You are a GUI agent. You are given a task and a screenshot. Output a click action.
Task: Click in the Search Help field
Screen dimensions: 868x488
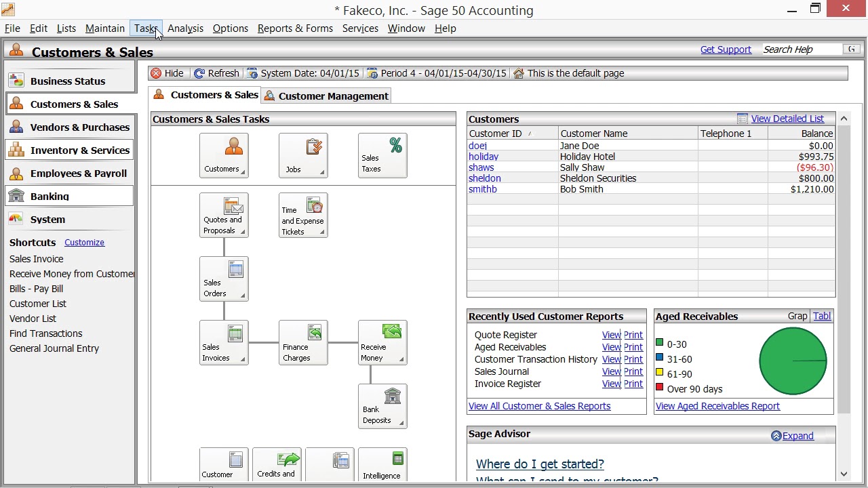point(802,49)
